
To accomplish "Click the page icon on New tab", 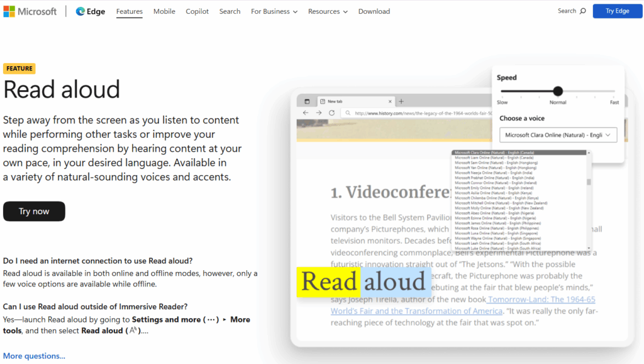I will coord(323,101).
